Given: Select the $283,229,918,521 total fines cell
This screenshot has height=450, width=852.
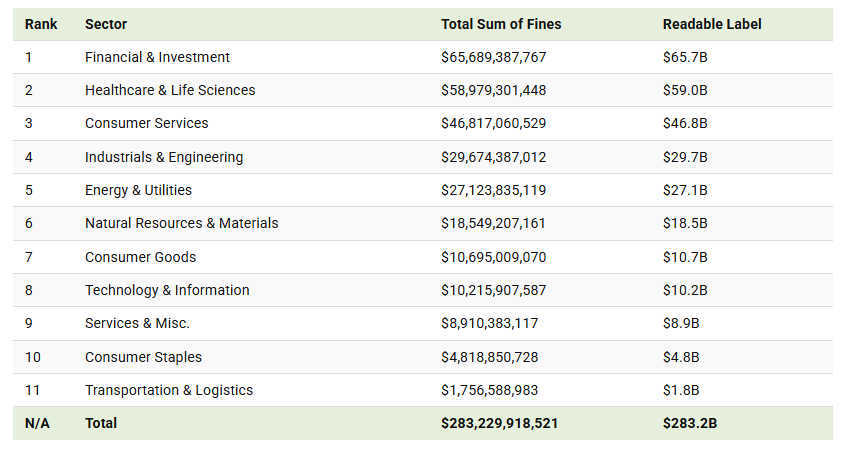Looking at the screenshot, I should (x=499, y=423).
